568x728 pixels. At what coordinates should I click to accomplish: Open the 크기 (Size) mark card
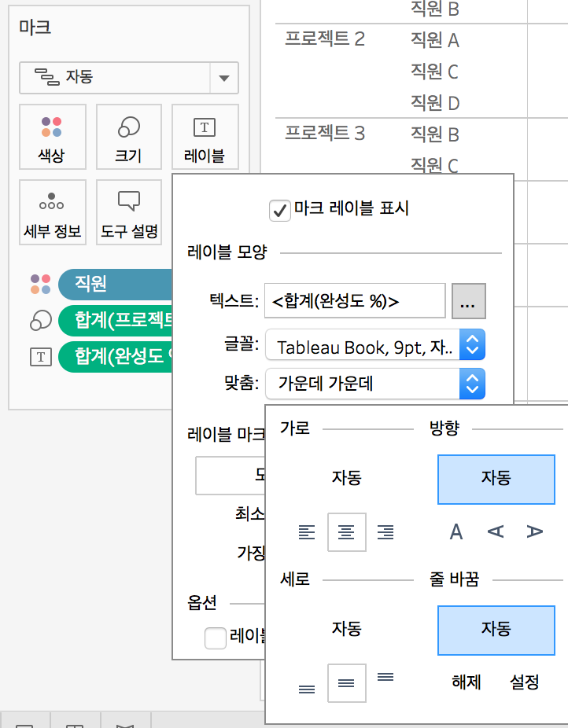pos(129,137)
